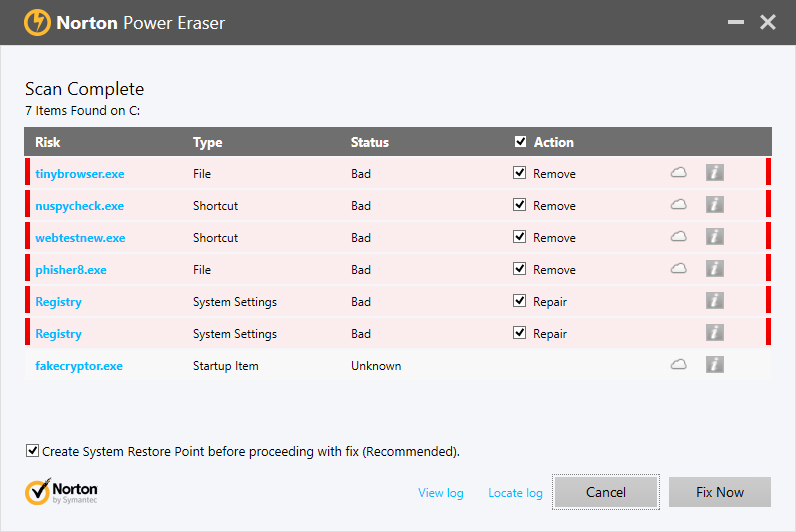Click the Norton Power Eraser lightning logo
This screenshot has height=532, width=796.
(37, 22)
